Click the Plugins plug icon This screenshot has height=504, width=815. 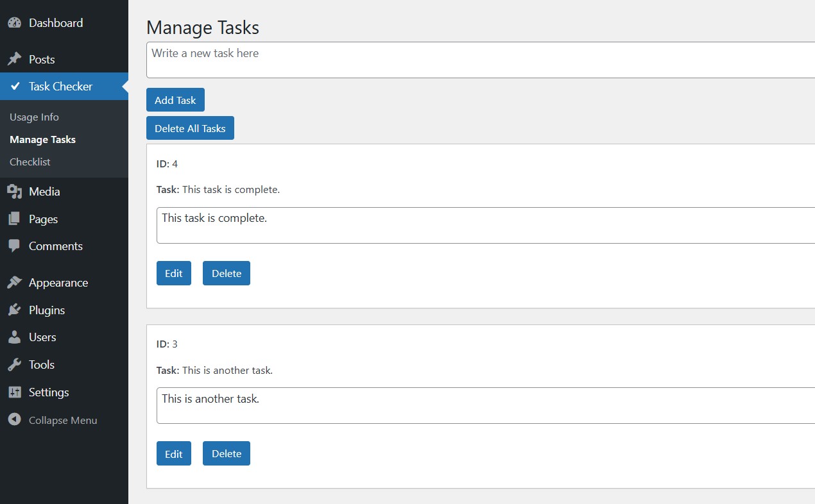click(14, 310)
